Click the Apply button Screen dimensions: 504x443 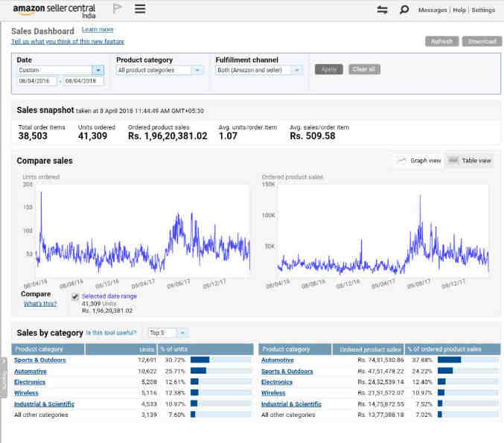(x=329, y=69)
